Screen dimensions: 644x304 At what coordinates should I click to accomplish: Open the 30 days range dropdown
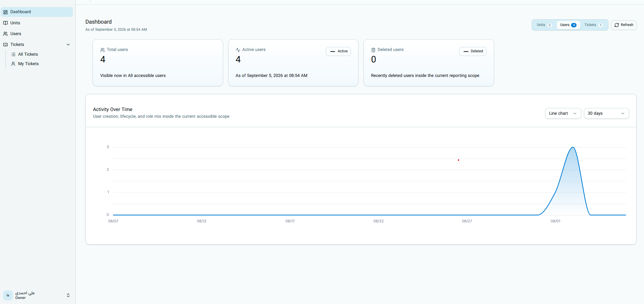tap(607, 113)
